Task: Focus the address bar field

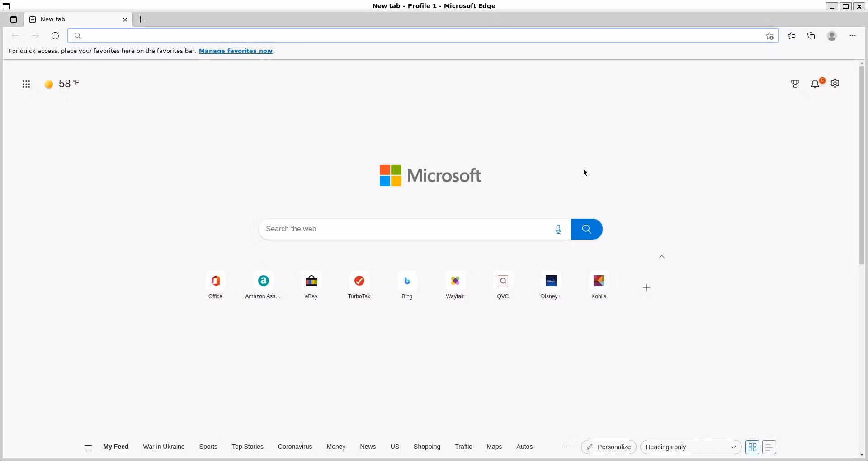Action: [x=423, y=36]
